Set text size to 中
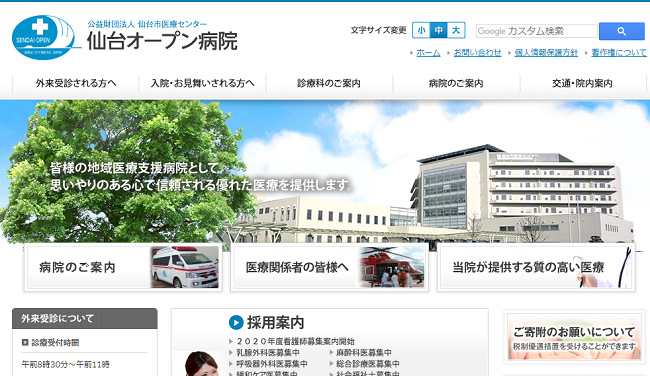The width and height of the screenshot is (650, 376). coord(439,30)
